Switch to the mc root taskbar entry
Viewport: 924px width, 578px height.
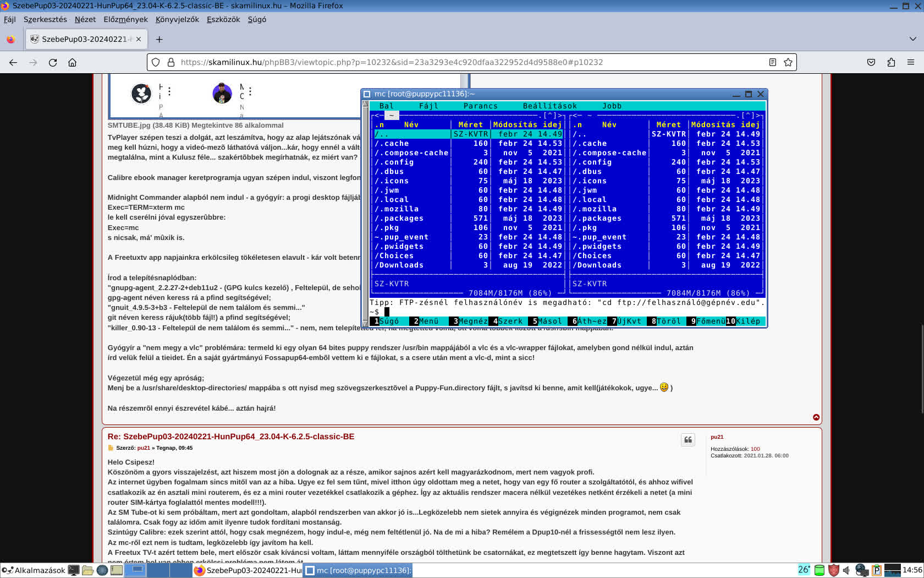[358, 570]
